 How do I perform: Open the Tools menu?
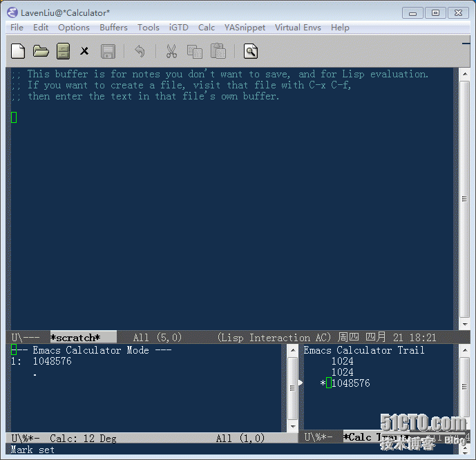tap(148, 28)
